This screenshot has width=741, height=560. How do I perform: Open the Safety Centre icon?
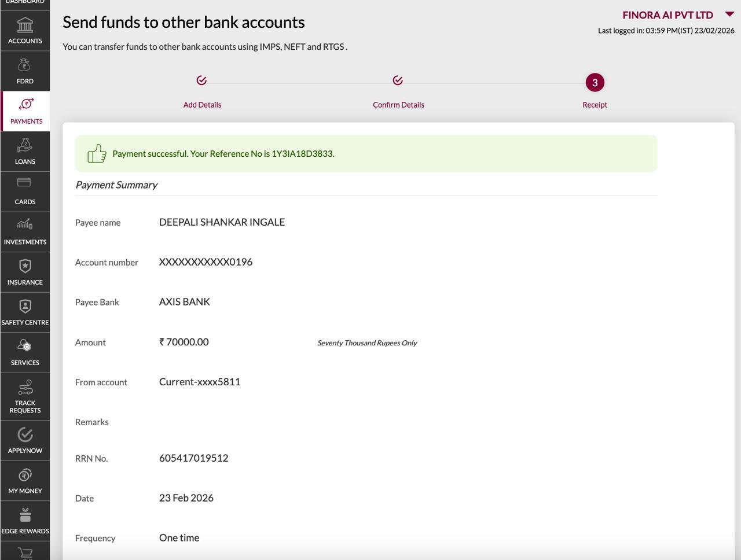point(25,307)
